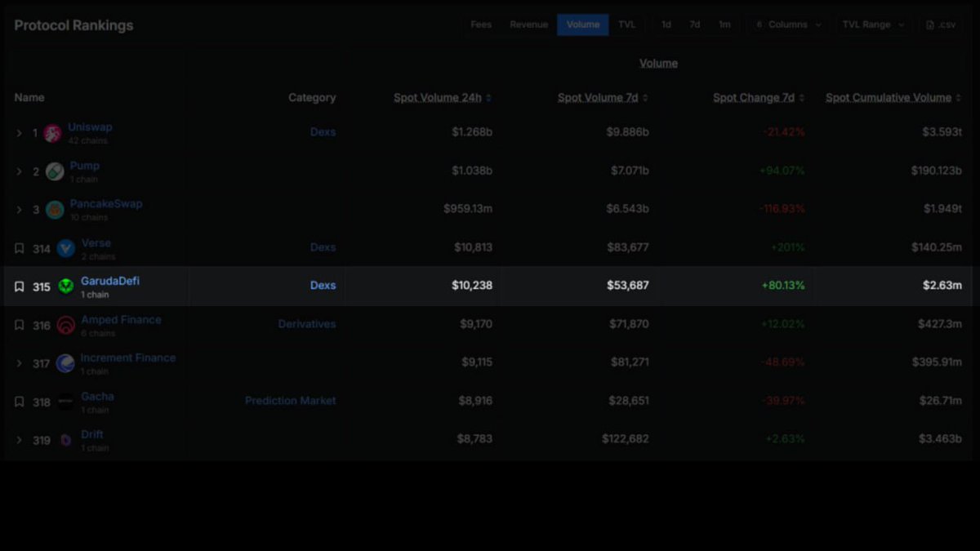This screenshot has width=980, height=551.
Task: Sort by Spot Volume 7d header
Action: pyautogui.click(x=598, y=98)
